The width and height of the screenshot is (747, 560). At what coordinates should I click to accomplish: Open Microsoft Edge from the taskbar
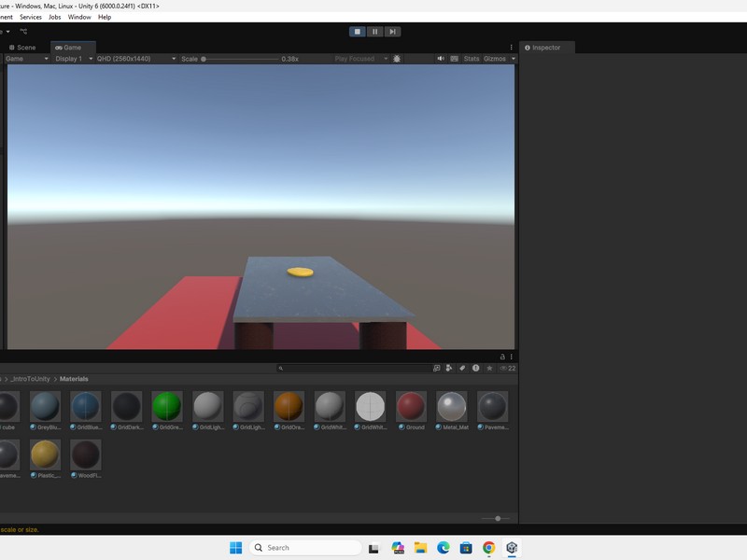point(444,548)
